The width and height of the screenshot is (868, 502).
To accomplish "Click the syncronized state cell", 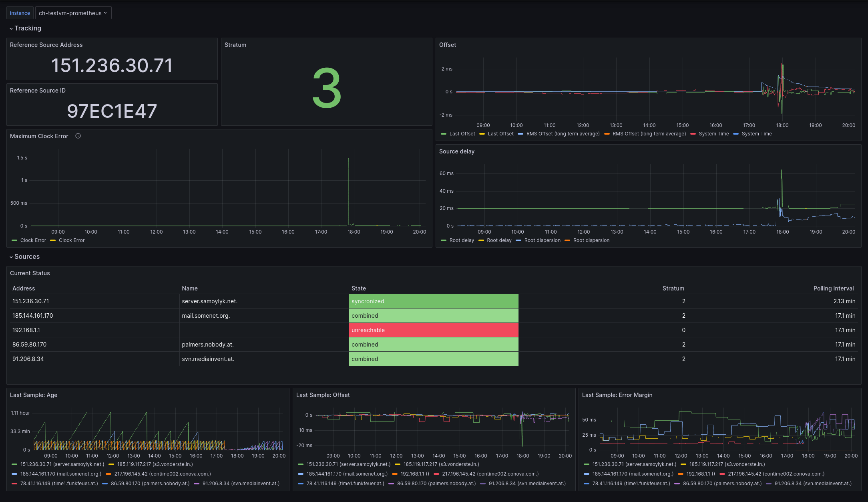I will point(433,301).
